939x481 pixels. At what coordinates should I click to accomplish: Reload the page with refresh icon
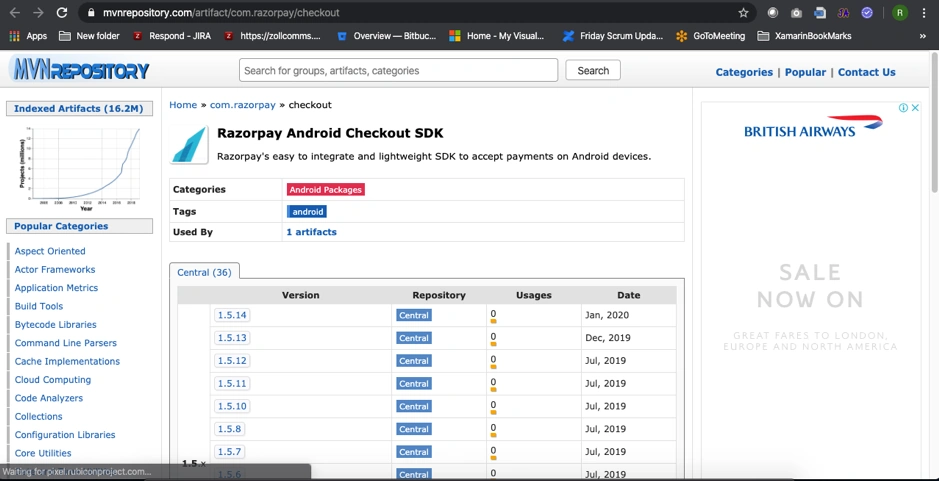pyautogui.click(x=62, y=13)
